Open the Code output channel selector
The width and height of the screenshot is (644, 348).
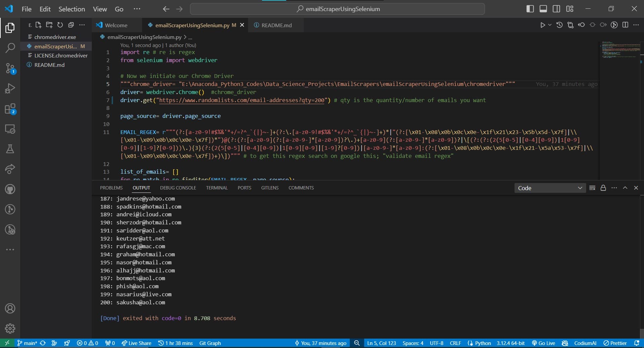(550, 188)
